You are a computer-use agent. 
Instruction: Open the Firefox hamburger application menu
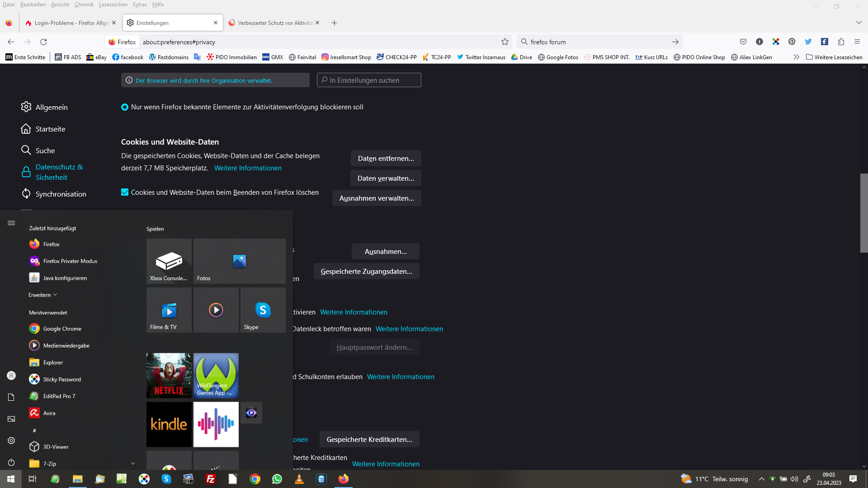click(857, 42)
